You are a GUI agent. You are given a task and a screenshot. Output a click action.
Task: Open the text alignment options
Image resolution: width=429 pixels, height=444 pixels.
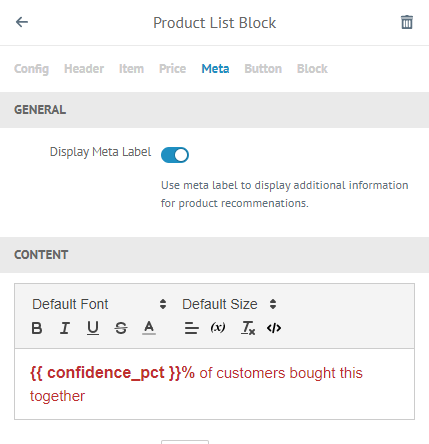coord(192,328)
